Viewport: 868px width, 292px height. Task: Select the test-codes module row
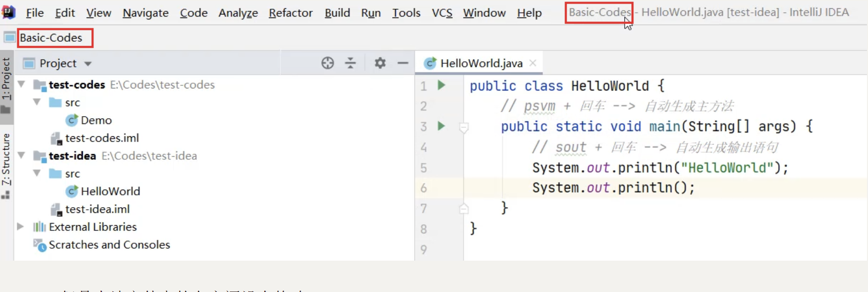coord(214,84)
